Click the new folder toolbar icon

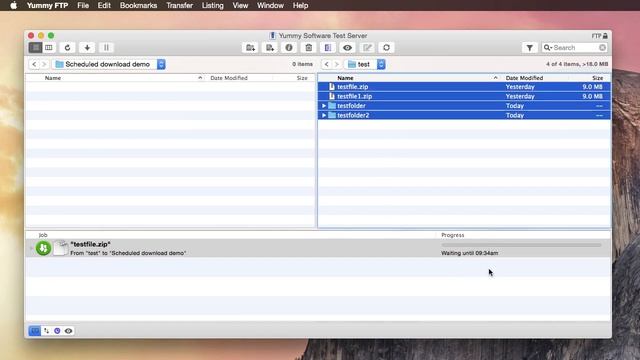pyautogui.click(x=250, y=48)
